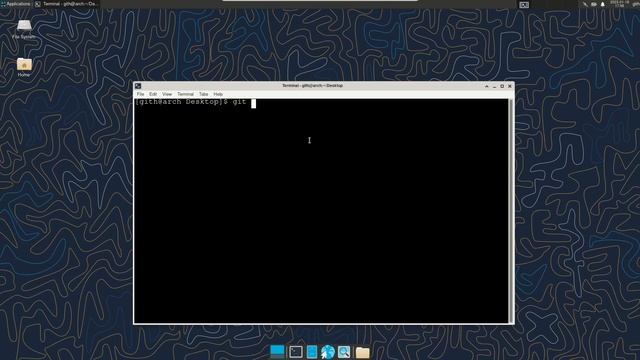Click the network status icon in the panel
Image resolution: width=640 pixels, height=360 pixels.
point(585,4)
